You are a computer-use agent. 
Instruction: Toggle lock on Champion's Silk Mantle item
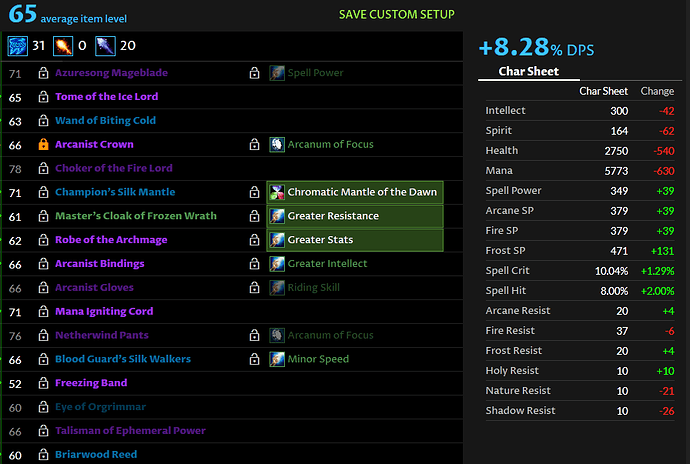pyautogui.click(x=43, y=192)
